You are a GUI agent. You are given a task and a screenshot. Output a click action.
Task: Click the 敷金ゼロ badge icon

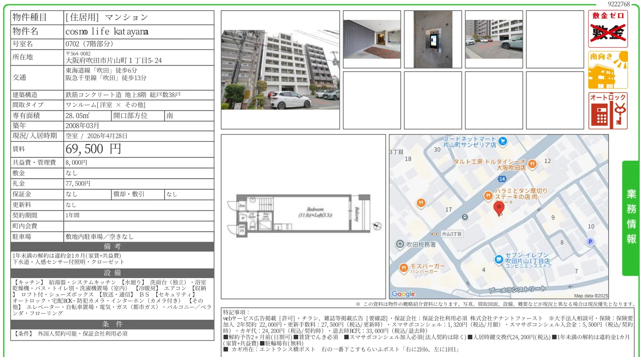point(608,29)
